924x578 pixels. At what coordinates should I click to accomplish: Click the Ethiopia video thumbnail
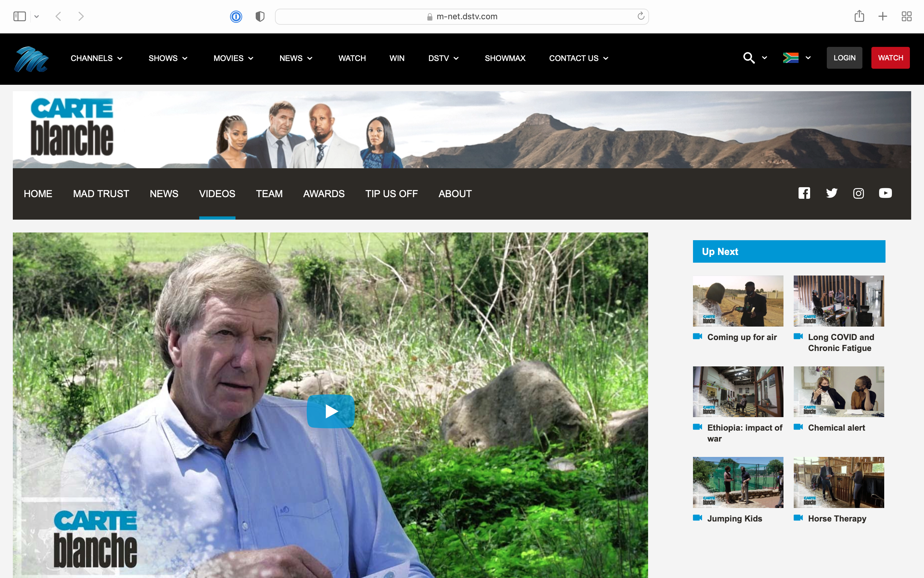click(x=738, y=391)
